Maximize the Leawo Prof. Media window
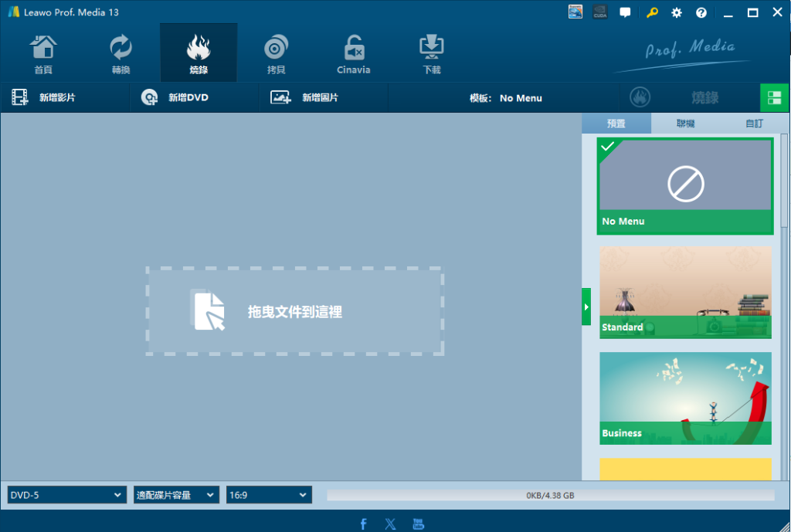791x532 pixels. 752,12
